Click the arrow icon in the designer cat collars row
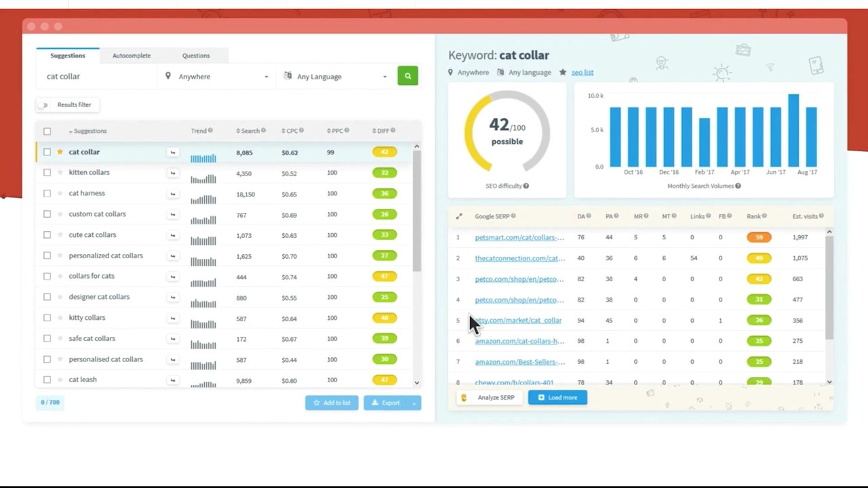 point(173,298)
